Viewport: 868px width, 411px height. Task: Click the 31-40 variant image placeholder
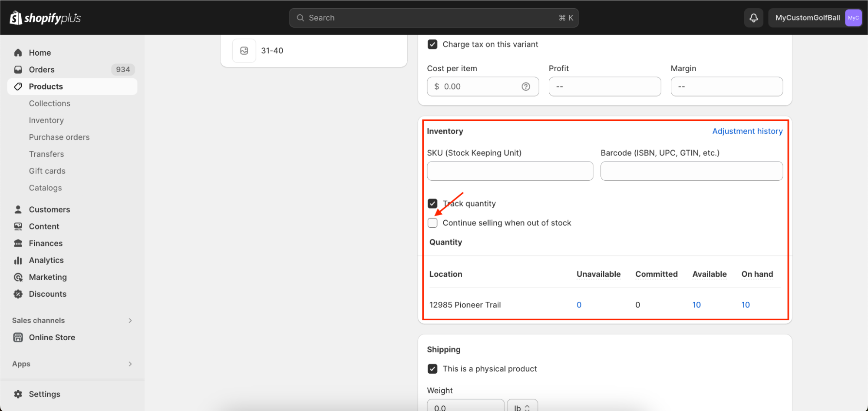pyautogui.click(x=244, y=51)
